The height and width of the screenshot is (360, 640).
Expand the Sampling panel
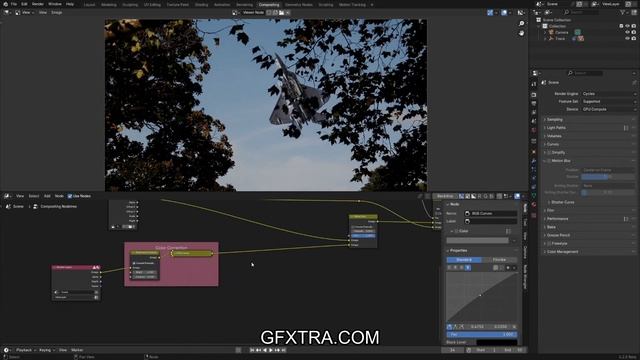555,120
